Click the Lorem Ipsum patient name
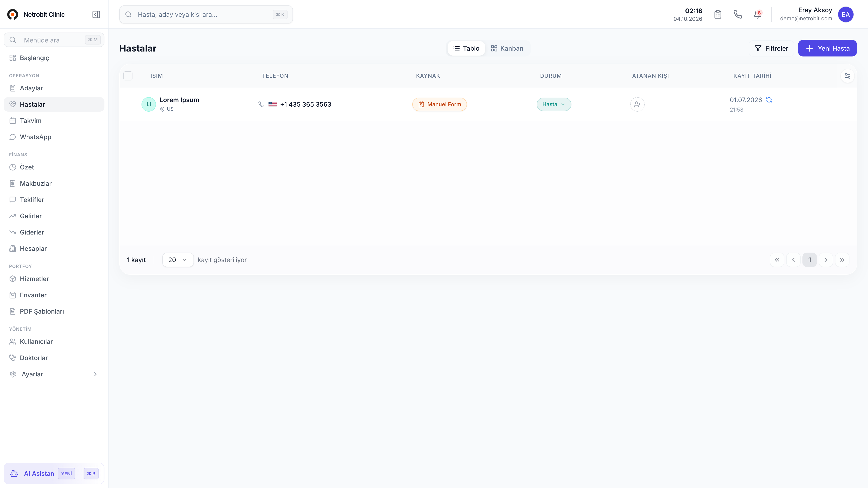 (x=179, y=100)
